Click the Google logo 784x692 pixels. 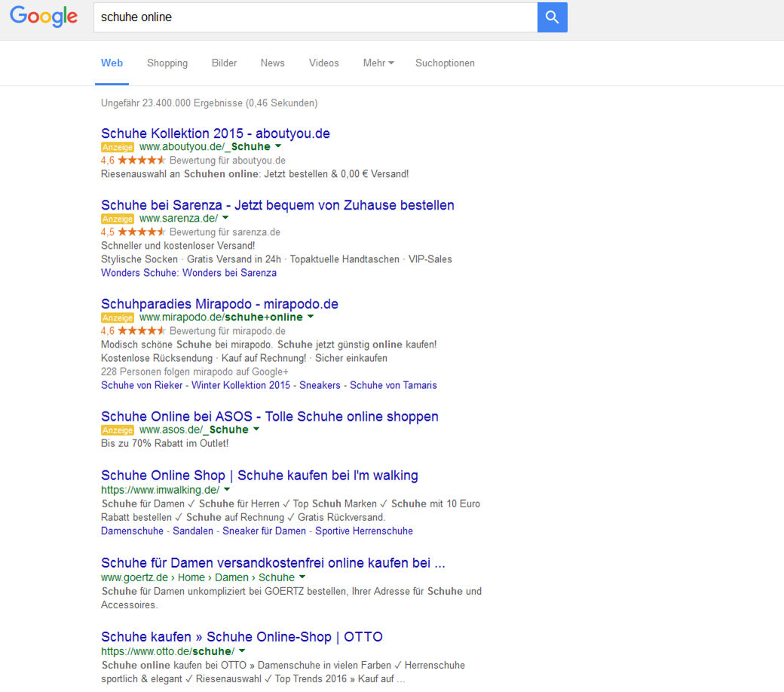tap(43, 17)
